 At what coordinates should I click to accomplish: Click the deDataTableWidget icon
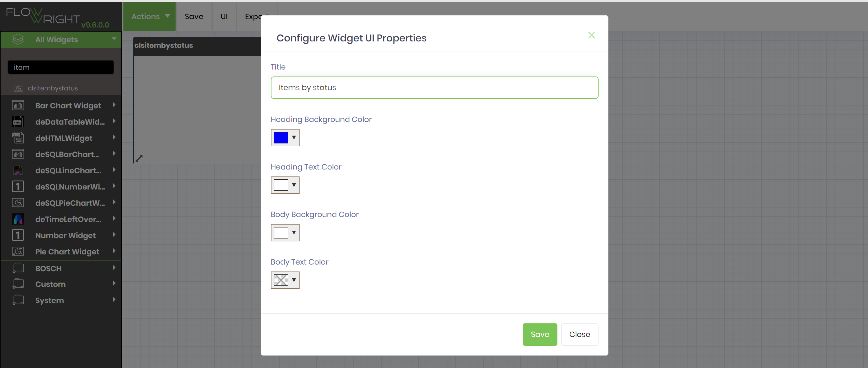click(18, 121)
